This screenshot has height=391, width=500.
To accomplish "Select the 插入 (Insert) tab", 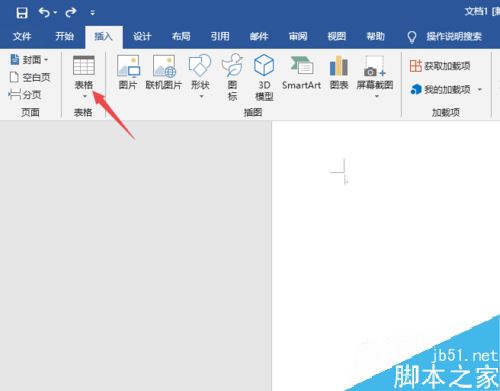I will click(103, 36).
